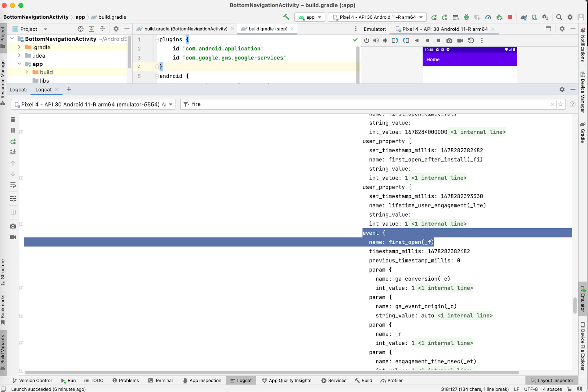Viewport: 588px width, 392px height.
Task: Open Logcat device selection combo box
Action: point(93,104)
